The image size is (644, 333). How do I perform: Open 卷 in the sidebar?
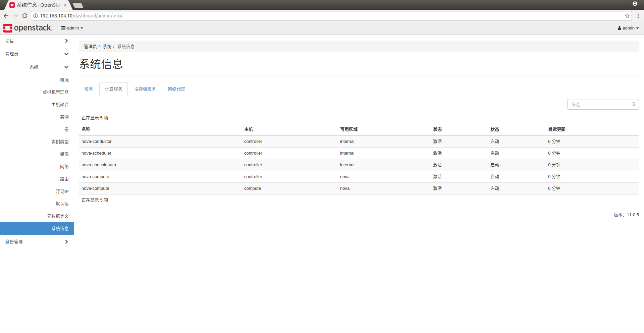[66, 129]
